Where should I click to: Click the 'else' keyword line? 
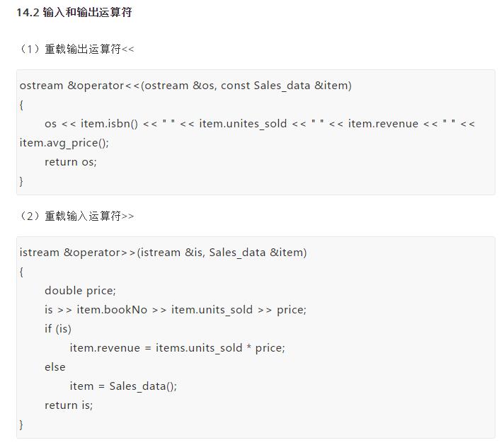pyautogui.click(x=55, y=367)
